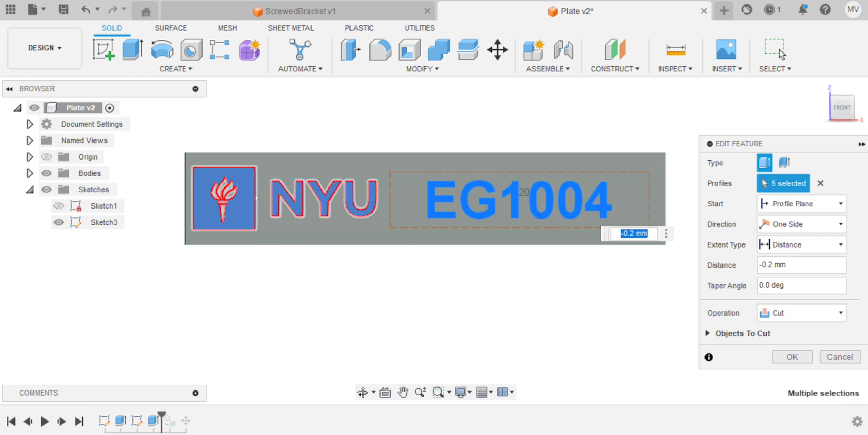Open the Help question mark

click(x=825, y=9)
